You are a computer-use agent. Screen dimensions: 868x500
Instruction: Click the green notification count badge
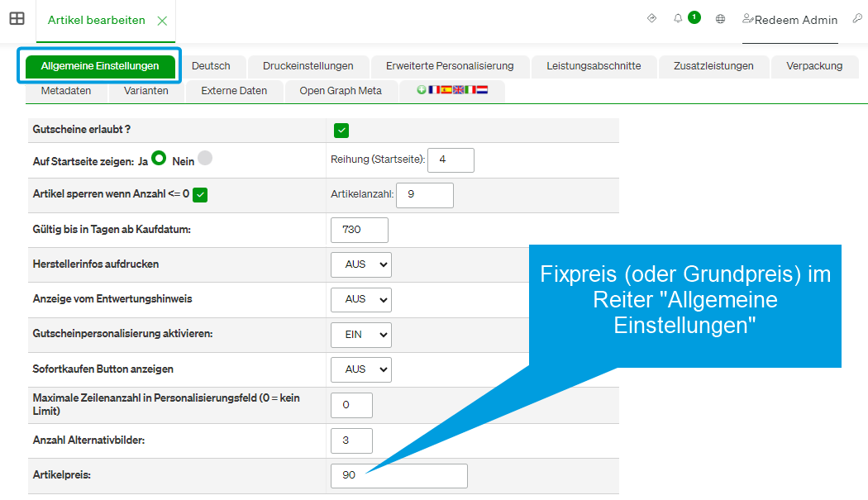point(694,17)
